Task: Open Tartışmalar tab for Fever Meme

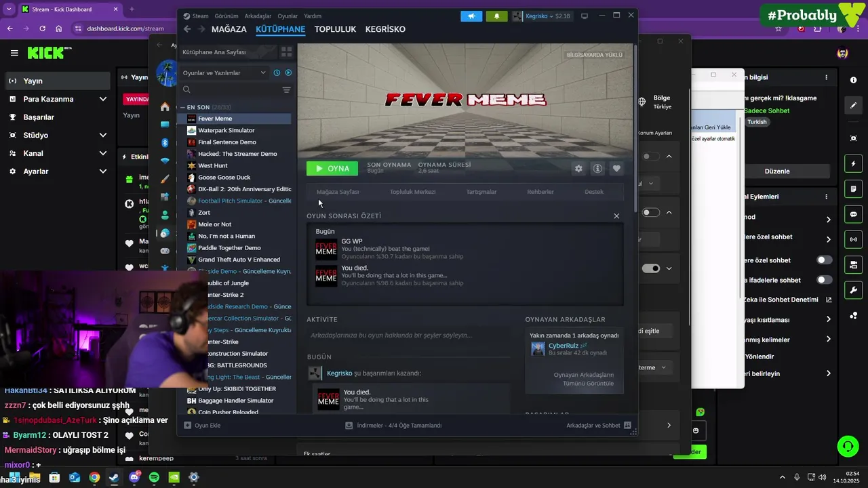Action: pyautogui.click(x=481, y=192)
